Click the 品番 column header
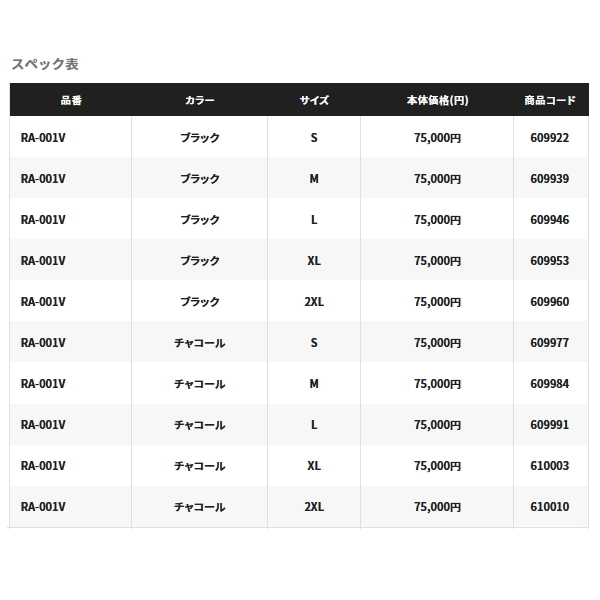 [x=70, y=101]
